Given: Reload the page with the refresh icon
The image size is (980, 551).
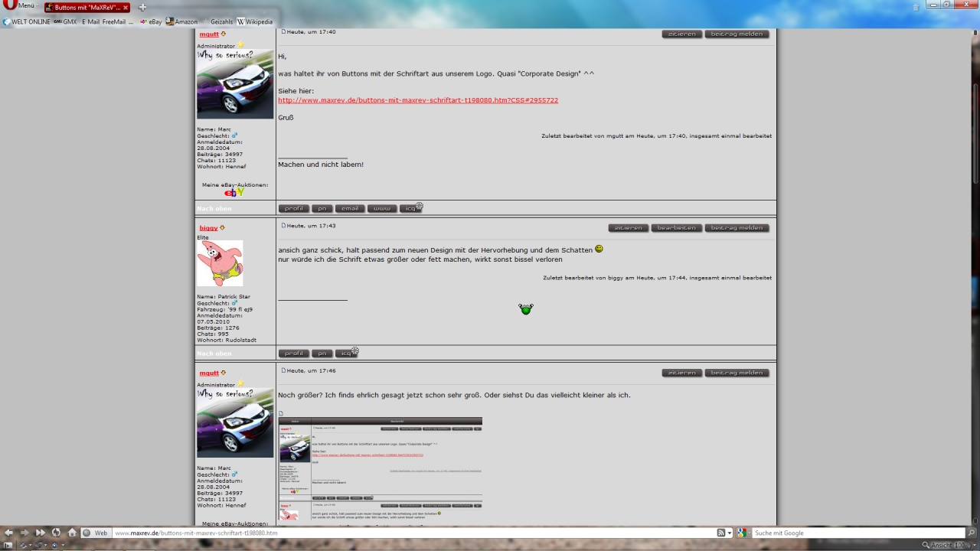Looking at the screenshot, I should tap(56, 533).
